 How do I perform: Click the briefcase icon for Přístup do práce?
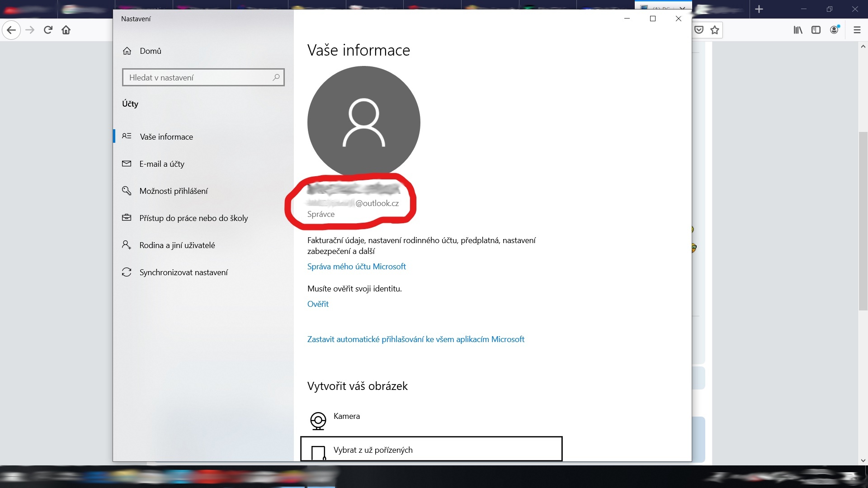click(127, 218)
